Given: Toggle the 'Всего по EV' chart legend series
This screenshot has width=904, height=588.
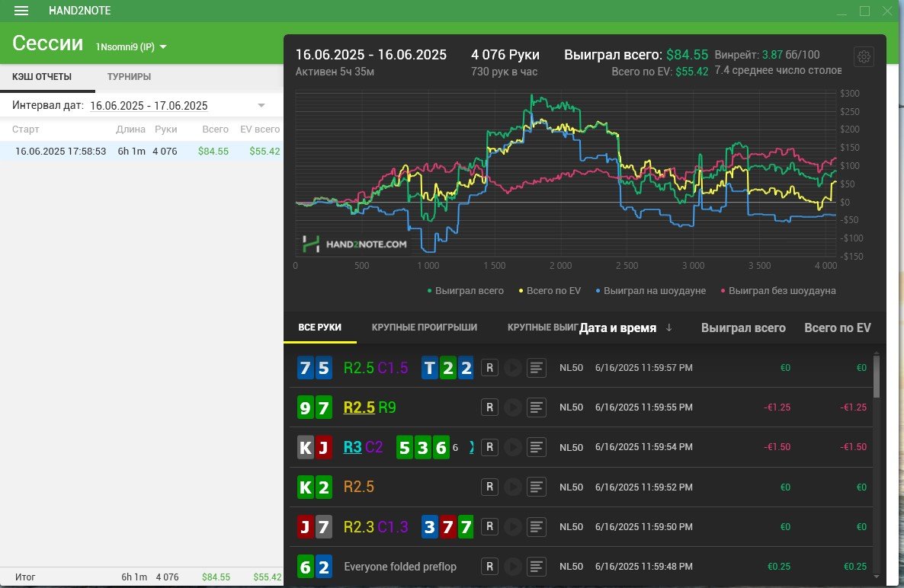Looking at the screenshot, I should point(550,291).
